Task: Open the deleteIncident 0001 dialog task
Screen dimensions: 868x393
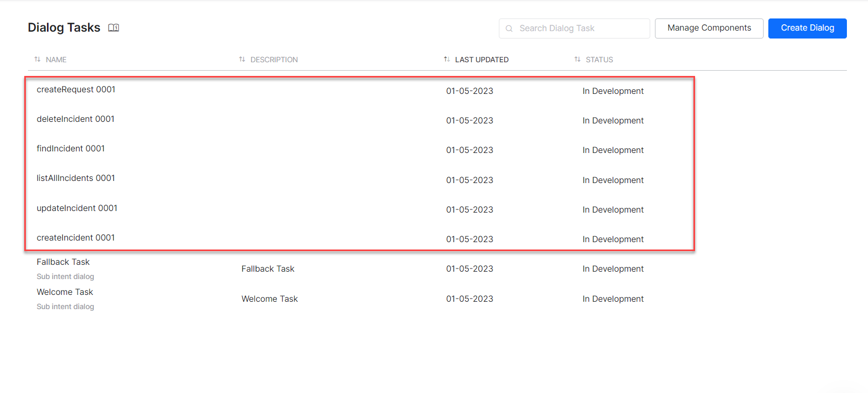Action: click(75, 119)
